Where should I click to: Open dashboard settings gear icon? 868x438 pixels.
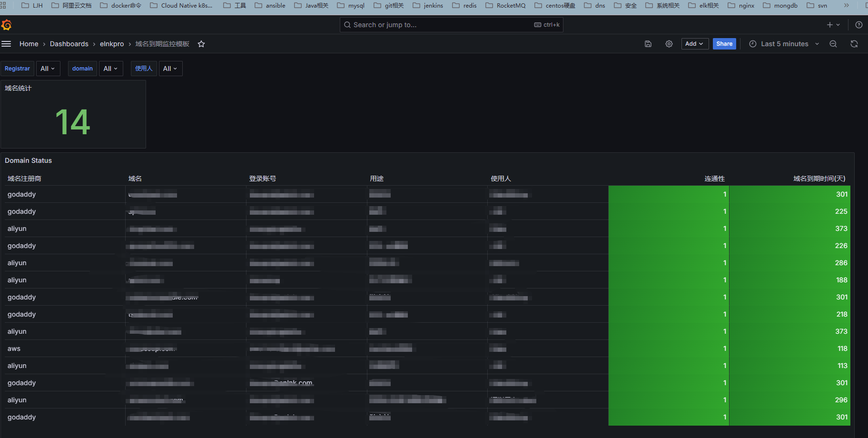point(669,44)
